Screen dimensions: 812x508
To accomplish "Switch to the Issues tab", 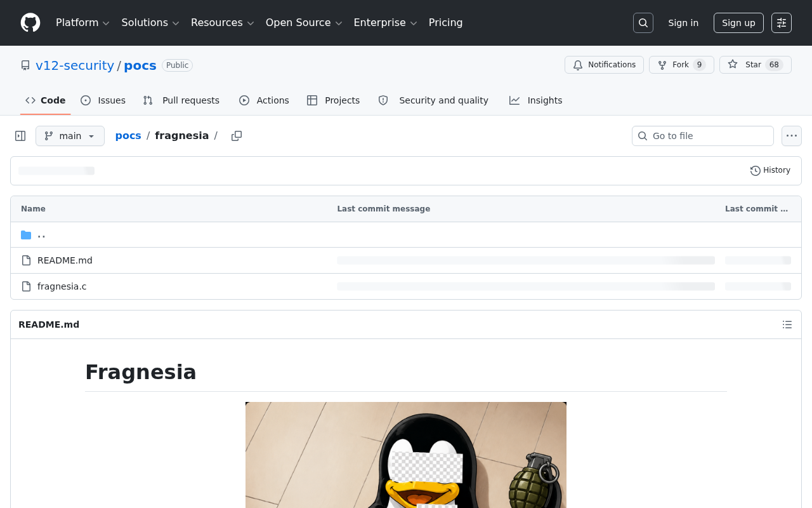I will 103,100.
